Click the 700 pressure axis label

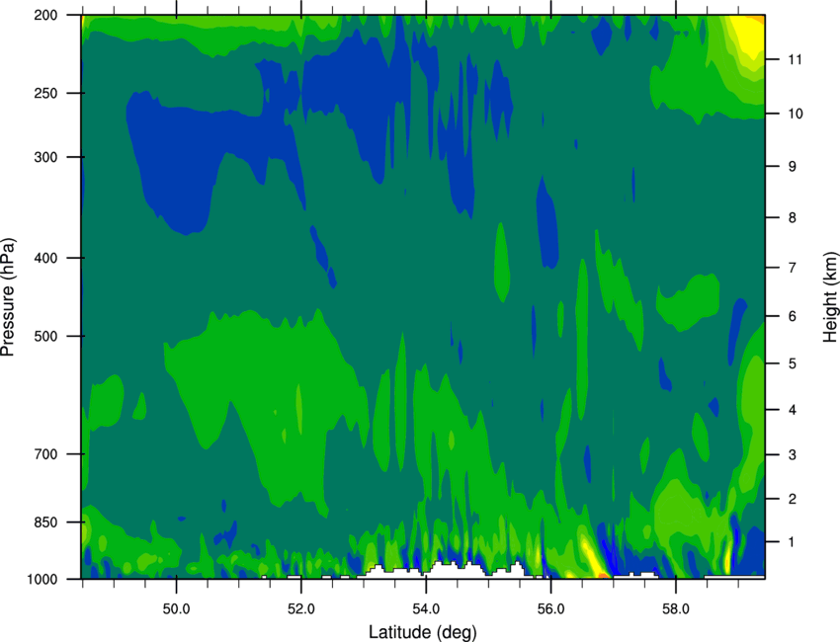point(45,454)
